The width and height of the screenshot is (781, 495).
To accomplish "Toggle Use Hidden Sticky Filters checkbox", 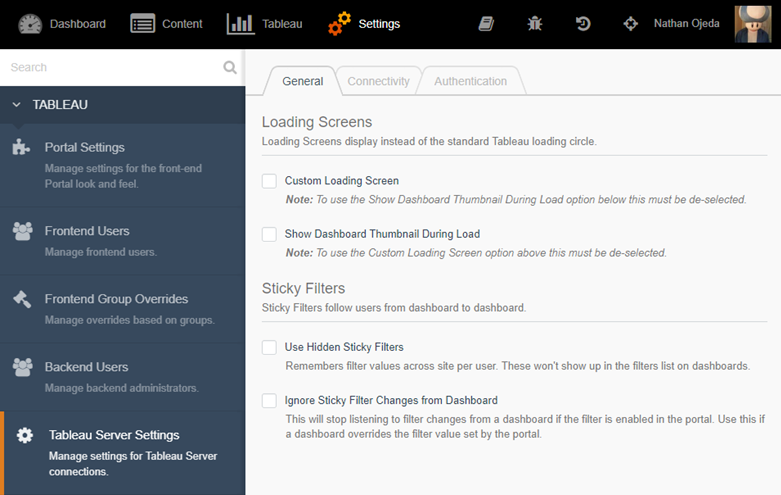I will click(269, 347).
